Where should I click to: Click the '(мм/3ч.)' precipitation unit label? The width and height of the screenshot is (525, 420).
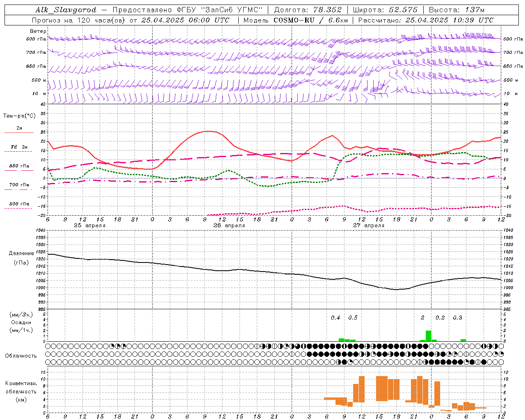tap(21, 315)
